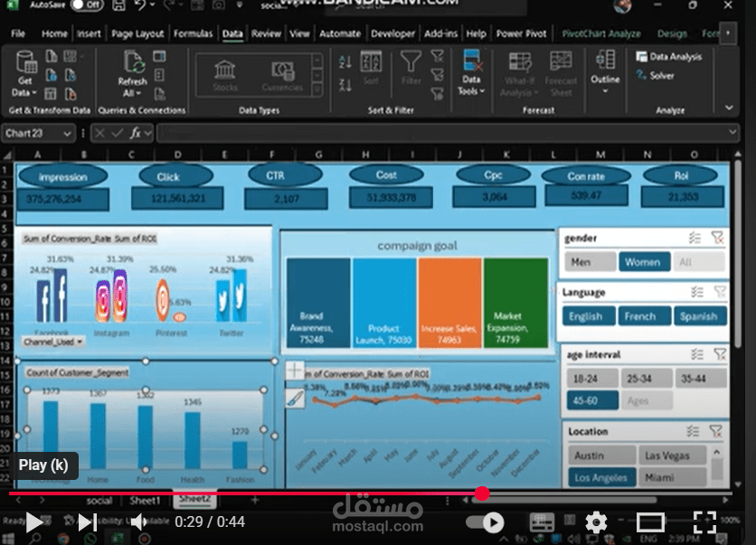The width and height of the screenshot is (756, 545).
Task: Switch to the Formulas tab
Action: point(193,33)
